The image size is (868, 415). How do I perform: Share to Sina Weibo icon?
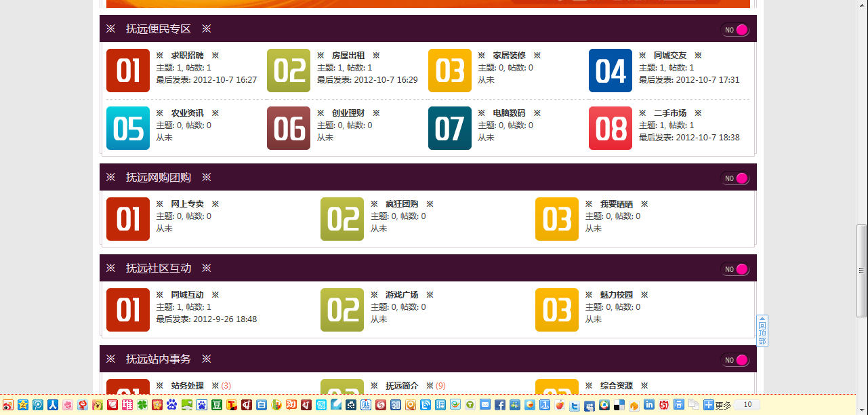click(8, 405)
